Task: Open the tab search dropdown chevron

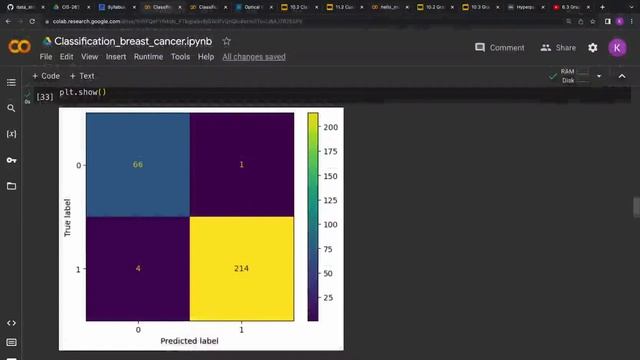Action: coord(632,7)
